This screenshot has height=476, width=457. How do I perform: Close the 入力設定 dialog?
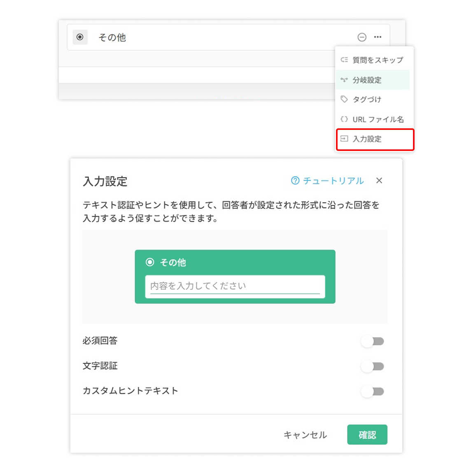(379, 181)
